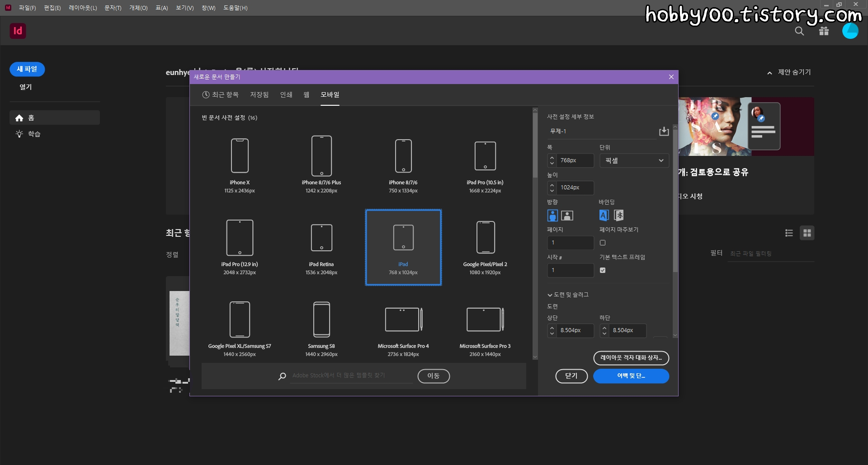Open the 레이아웃(L) menu
The height and width of the screenshot is (465, 868).
tap(83, 8)
